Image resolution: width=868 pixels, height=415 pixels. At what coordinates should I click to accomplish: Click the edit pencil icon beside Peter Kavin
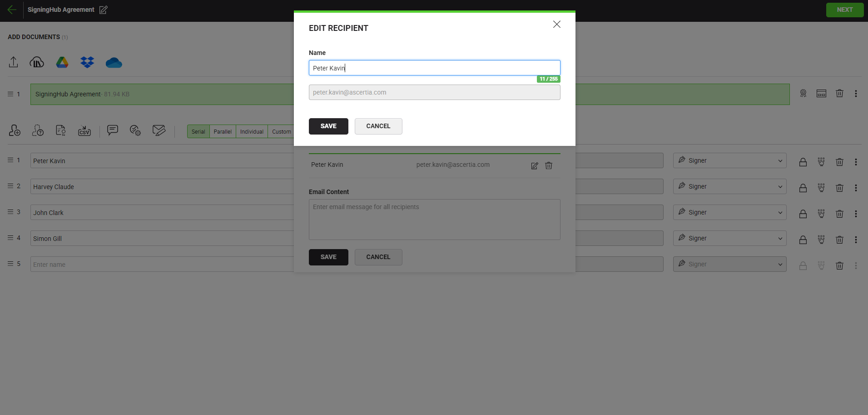click(535, 165)
